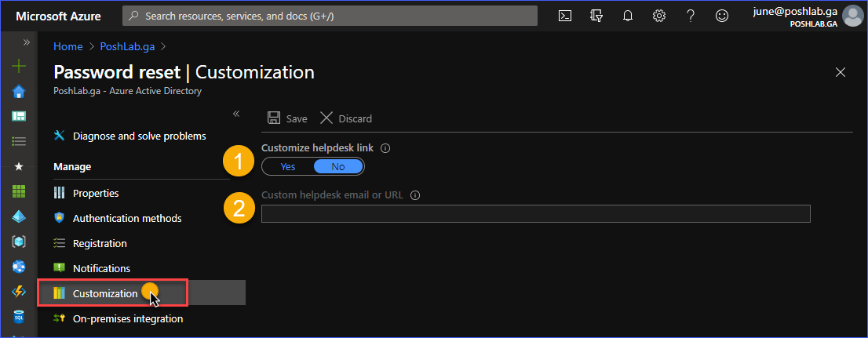The height and width of the screenshot is (338, 868).
Task: Click Microsoft Azure logo text
Action: (x=58, y=16)
